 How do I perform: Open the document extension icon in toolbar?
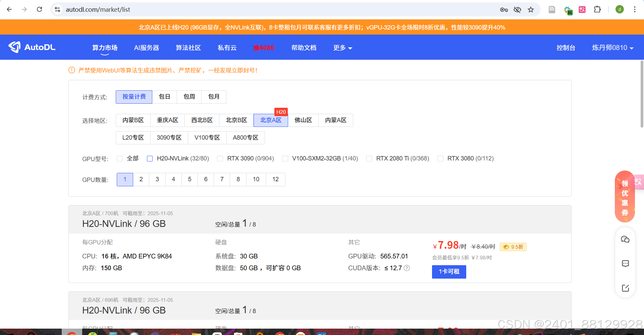point(552,10)
